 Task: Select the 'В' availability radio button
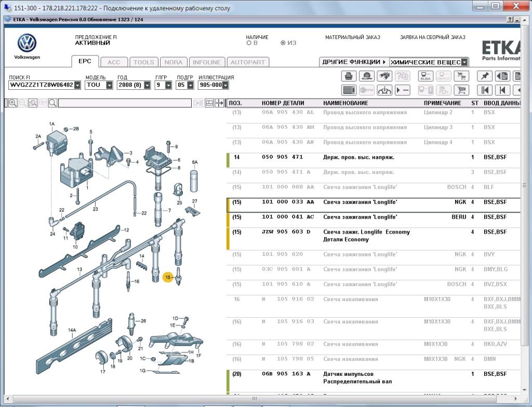point(249,43)
